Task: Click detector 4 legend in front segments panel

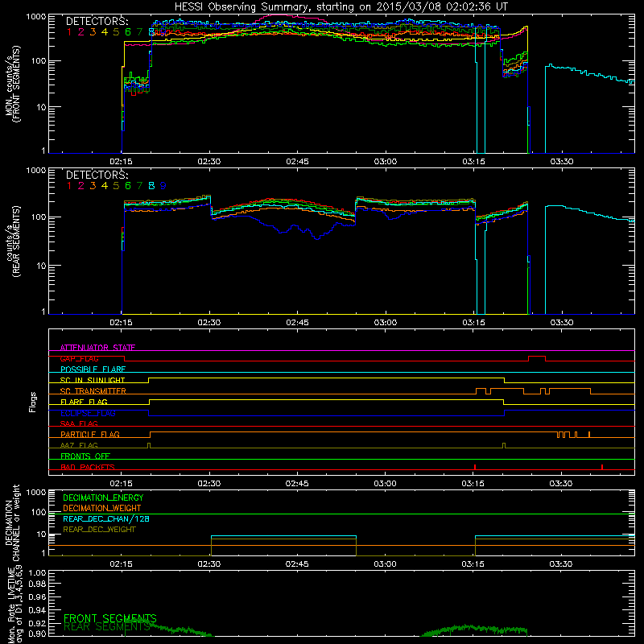Action: tap(105, 31)
